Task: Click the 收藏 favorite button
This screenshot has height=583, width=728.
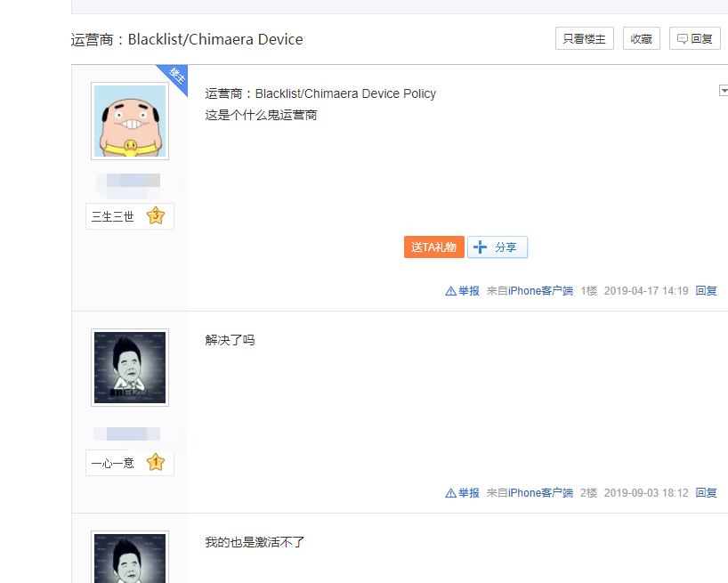Action: 641,38
